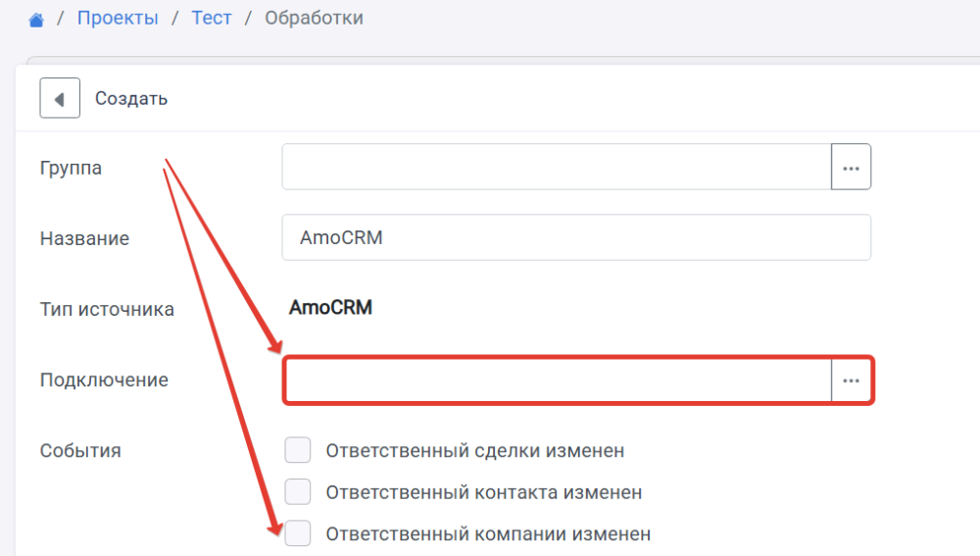Focus the Подключение input field
The image size is (980, 556).
pos(559,380)
